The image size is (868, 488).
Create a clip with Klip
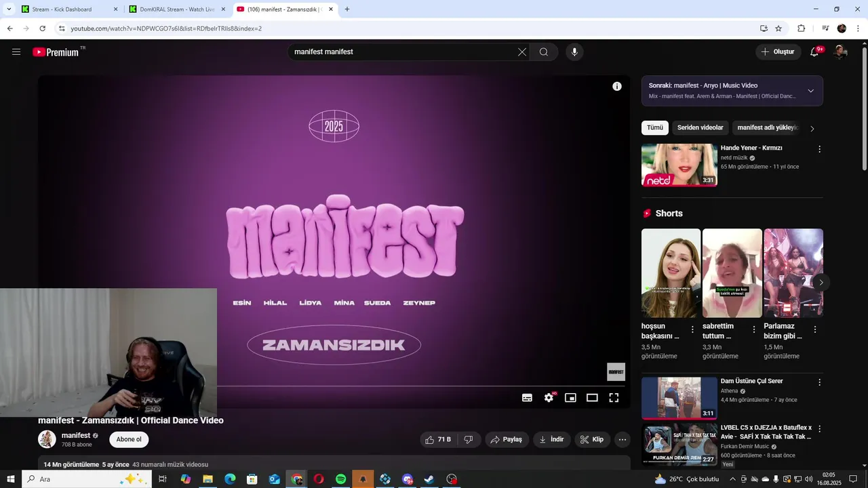tap(592, 440)
